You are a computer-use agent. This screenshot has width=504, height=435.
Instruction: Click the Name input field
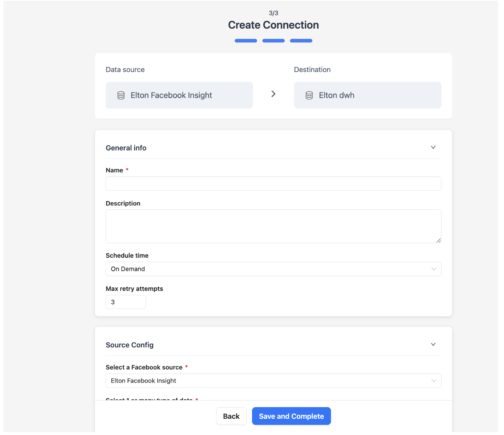point(273,184)
